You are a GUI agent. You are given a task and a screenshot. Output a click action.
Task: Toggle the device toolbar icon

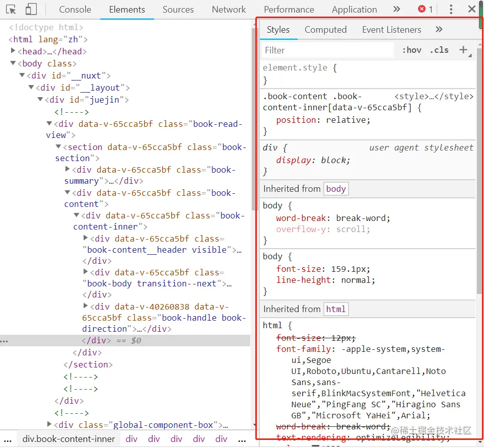pyautogui.click(x=31, y=9)
